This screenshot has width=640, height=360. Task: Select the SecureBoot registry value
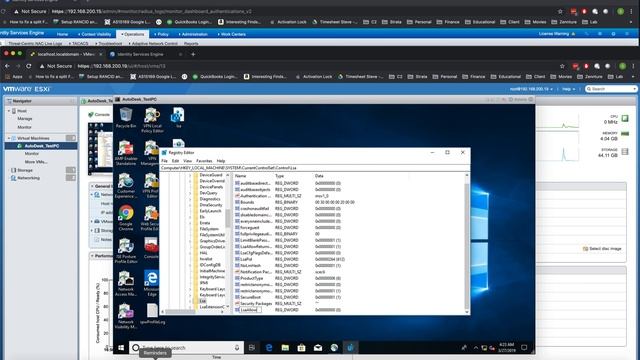(251, 297)
